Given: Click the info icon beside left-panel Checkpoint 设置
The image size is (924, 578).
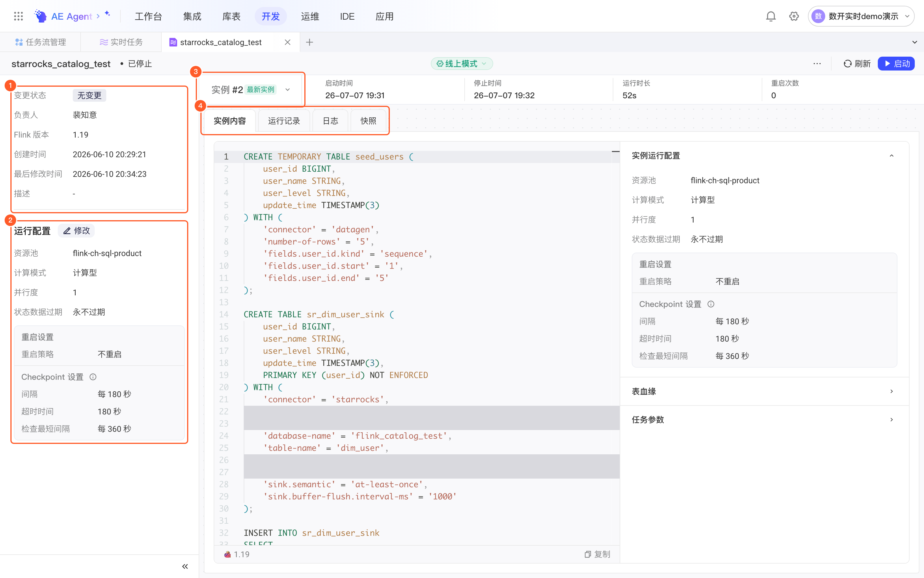Looking at the screenshot, I should coord(93,377).
